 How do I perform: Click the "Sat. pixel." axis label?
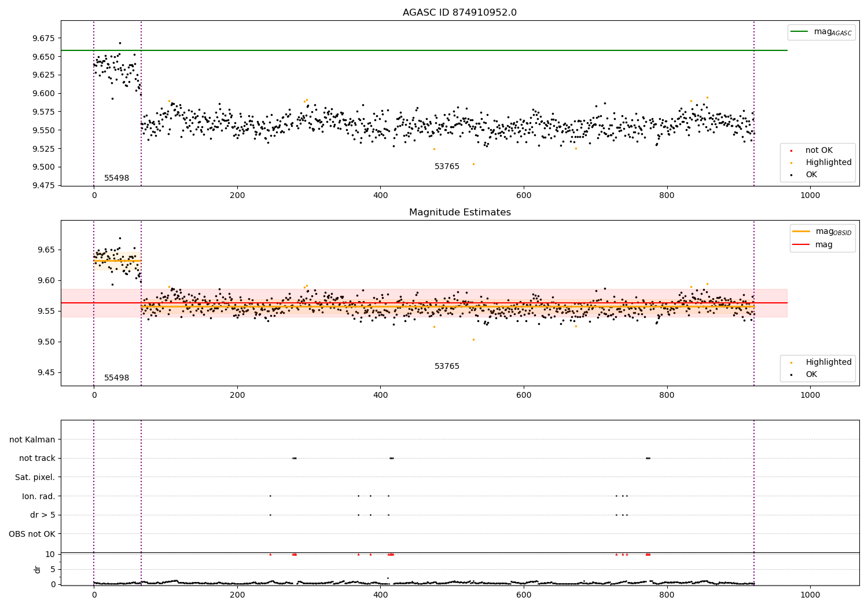[35, 477]
